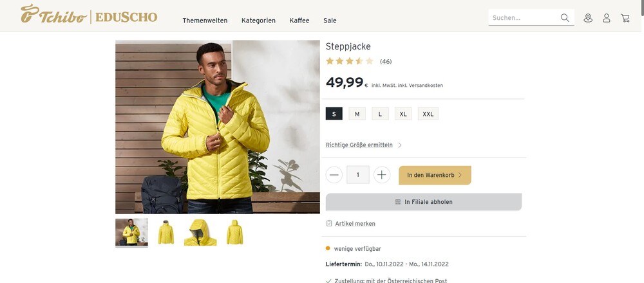Select size M
644x283 pixels.
(357, 114)
